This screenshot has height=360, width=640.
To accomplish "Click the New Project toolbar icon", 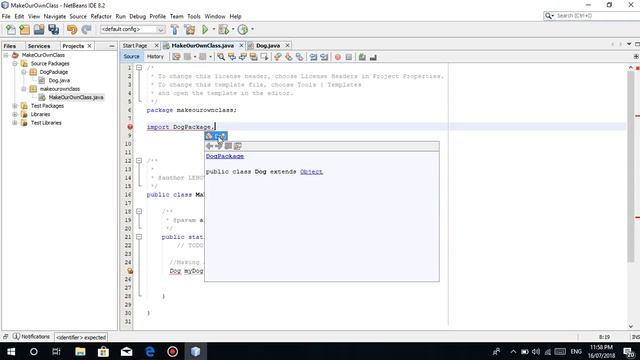I will 24,29.
